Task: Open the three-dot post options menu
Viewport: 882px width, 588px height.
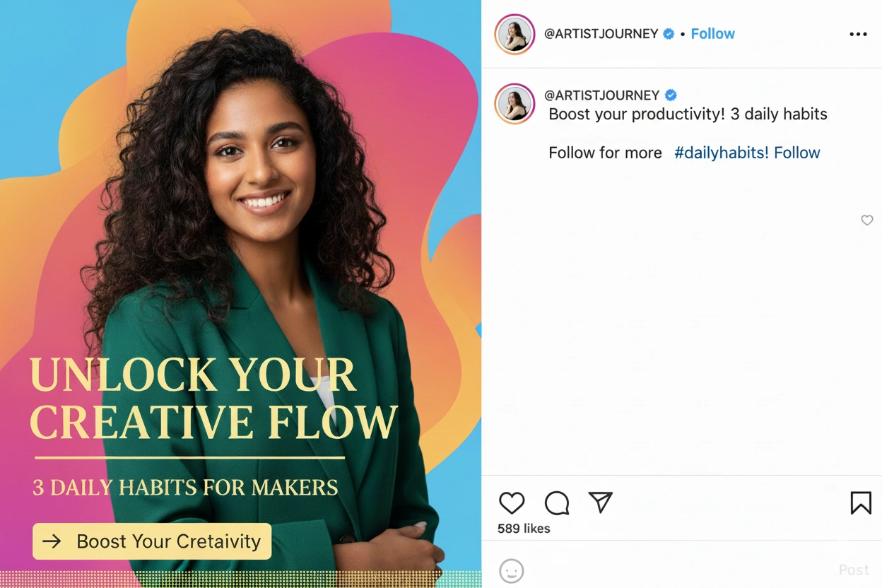Action: [858, 33]
